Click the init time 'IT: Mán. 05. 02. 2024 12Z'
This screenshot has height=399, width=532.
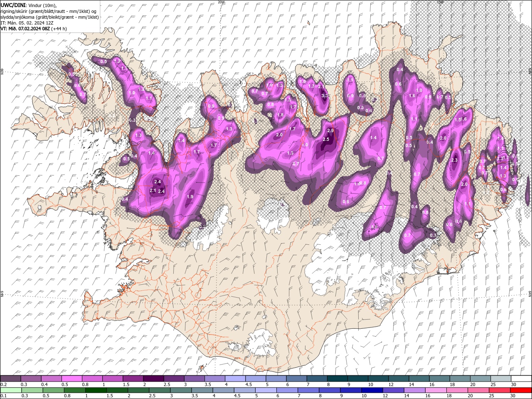pos(27,23)
